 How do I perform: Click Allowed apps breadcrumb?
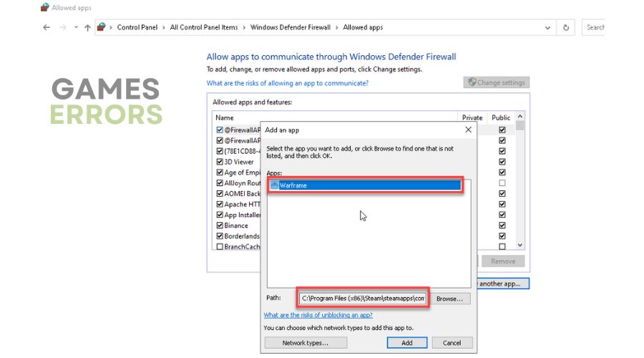click(x=363, y=27)
